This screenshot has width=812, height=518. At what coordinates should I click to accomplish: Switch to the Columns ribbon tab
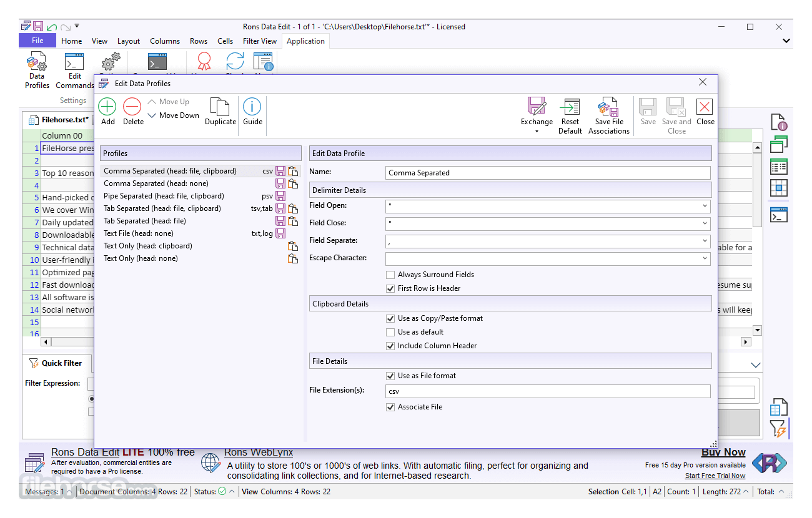coord(165,41)
